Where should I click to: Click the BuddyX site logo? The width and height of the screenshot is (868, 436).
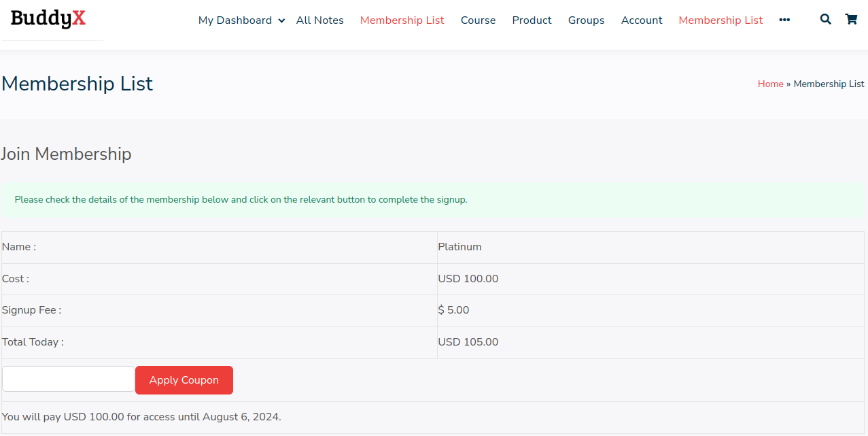tap(48, 19)
